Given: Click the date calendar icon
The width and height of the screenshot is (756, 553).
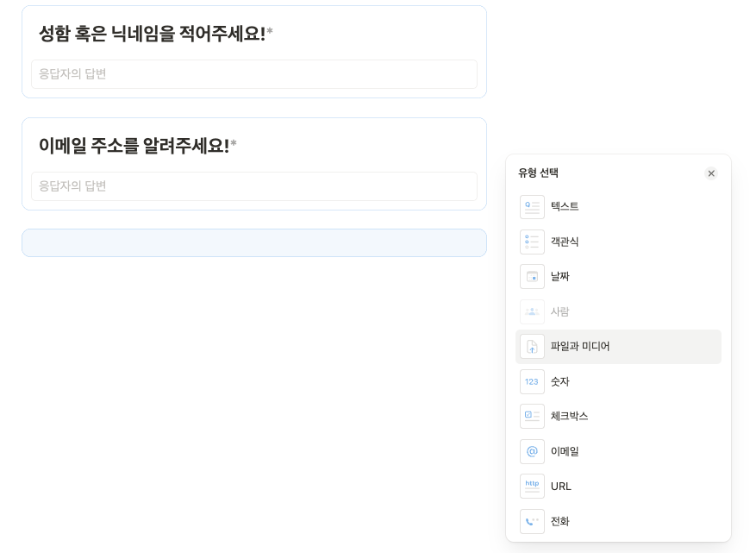Looking at the screenshot, I should (x=532, y=277).
